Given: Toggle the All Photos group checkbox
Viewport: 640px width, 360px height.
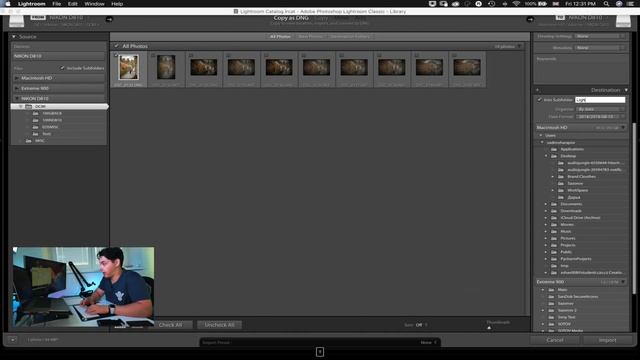Looking at the screenshot, I should [116, 46].
